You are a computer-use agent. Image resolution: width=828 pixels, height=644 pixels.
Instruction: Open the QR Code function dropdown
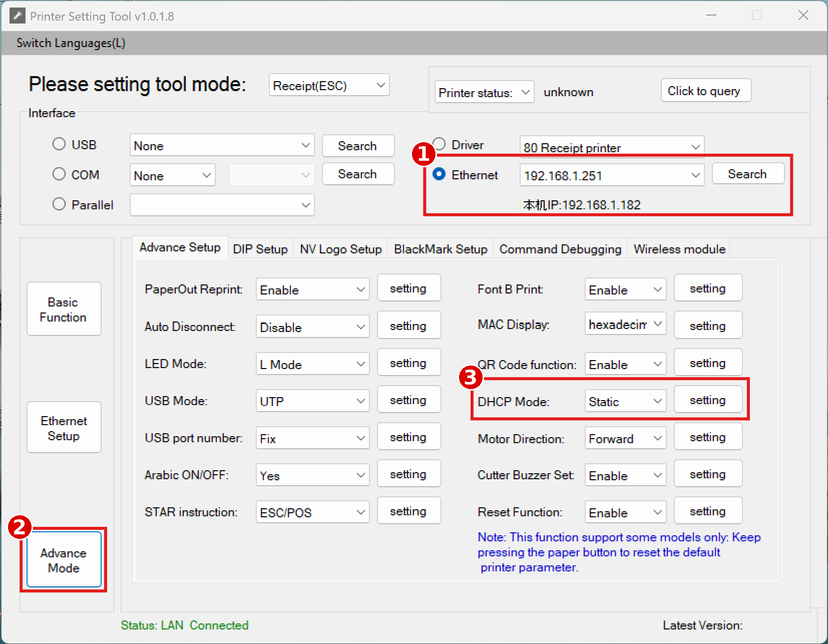tap(625, 364)
